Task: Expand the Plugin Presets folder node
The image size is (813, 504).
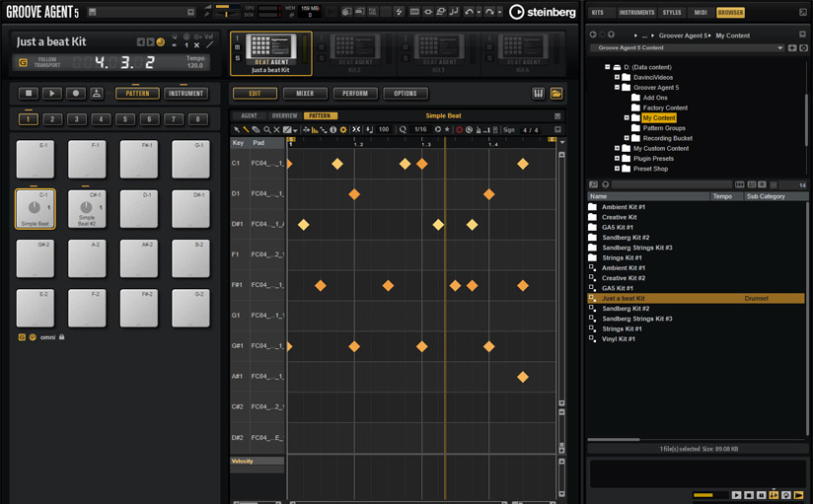Action: 617,158
